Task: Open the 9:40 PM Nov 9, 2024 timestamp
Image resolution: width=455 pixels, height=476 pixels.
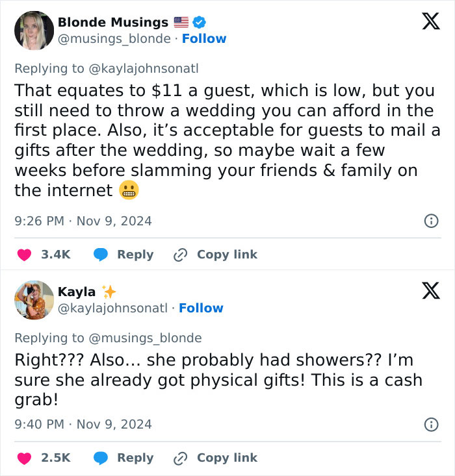Action: click(83, 424)
